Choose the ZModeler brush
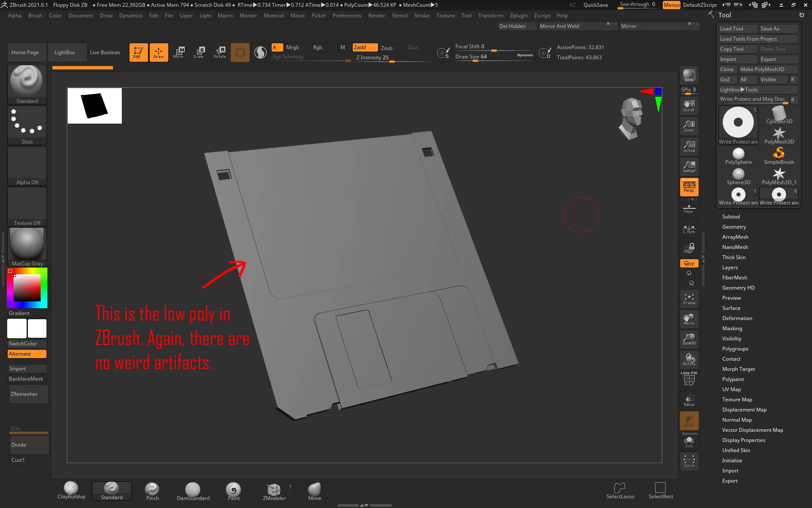This screenshot has width=812, height=508. pos(274,490)
